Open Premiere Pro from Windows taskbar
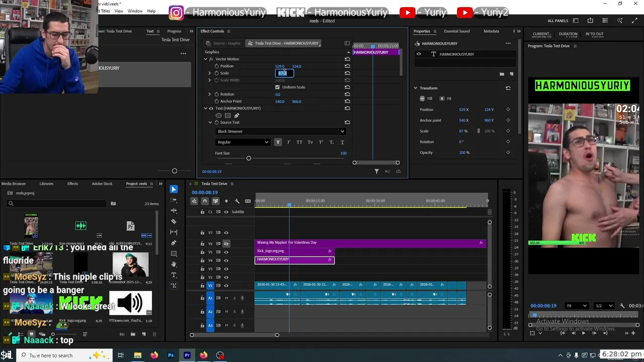 [x=187, y=355]
